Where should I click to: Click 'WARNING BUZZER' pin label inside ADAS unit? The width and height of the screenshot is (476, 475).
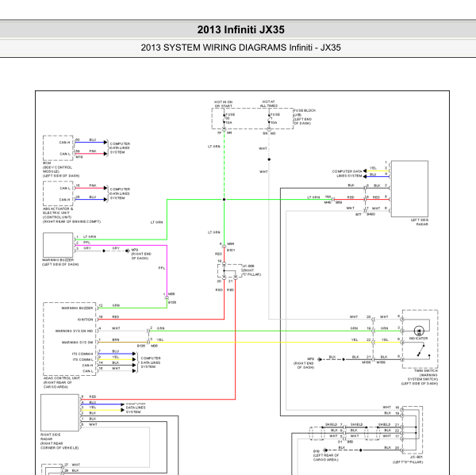pyautogui.click(x=77, y=308)
